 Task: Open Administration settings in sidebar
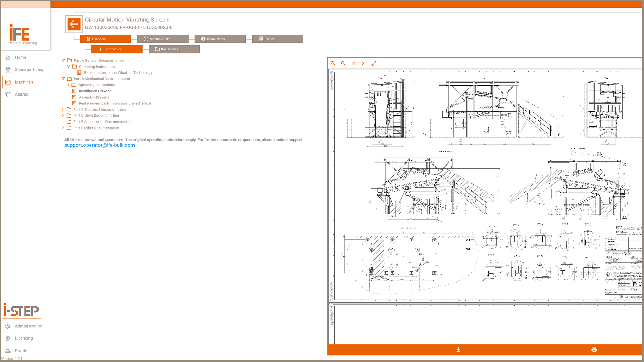[x=28, y=326]
